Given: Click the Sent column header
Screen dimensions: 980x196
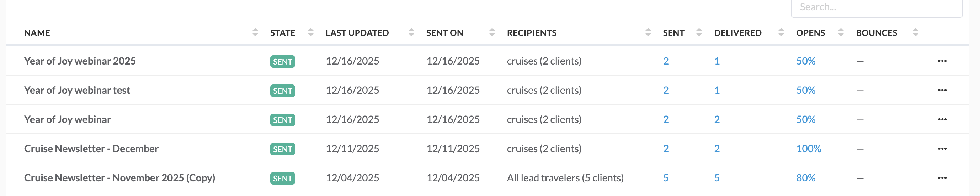Looking at the screenshot, I should pyautogui.click(x=673, y=33).
